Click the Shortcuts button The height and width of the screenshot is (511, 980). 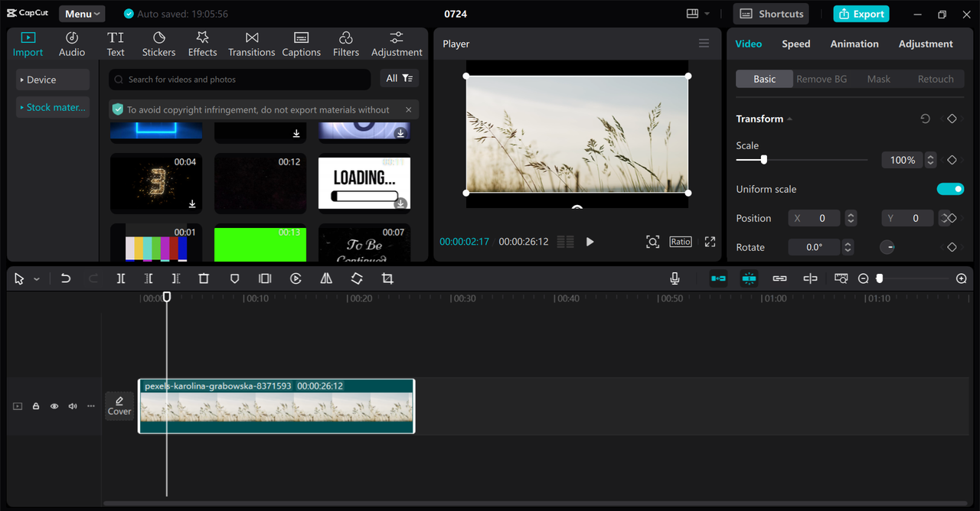(x=772, y=14)
